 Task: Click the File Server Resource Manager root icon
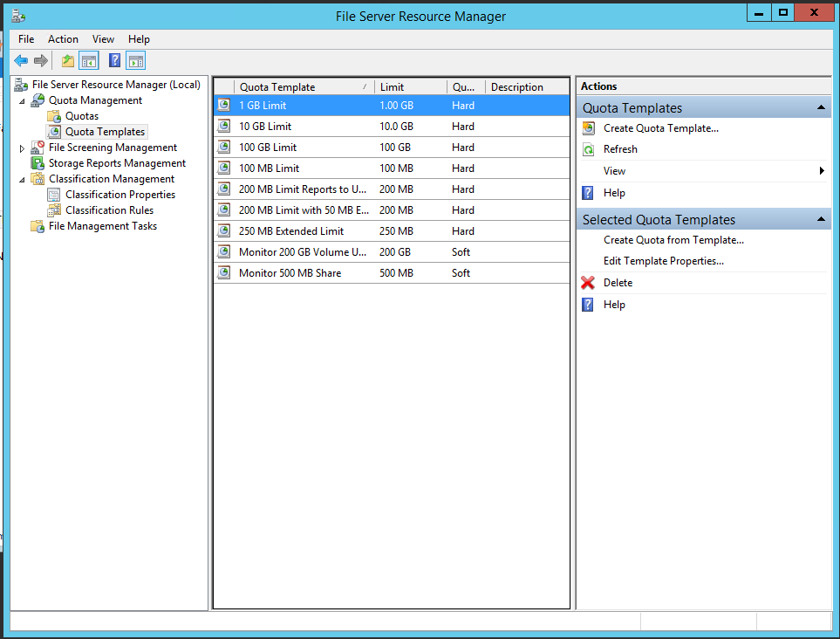tap(21, 85)
